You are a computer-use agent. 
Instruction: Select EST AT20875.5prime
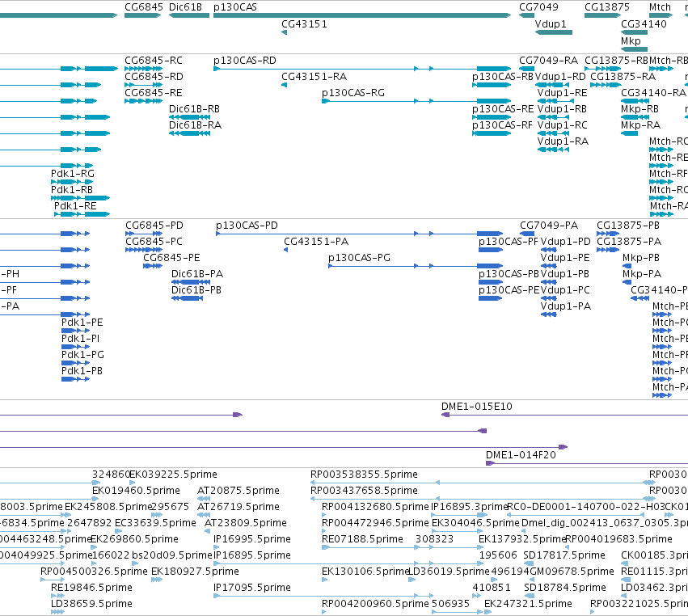tap(238, 490)
